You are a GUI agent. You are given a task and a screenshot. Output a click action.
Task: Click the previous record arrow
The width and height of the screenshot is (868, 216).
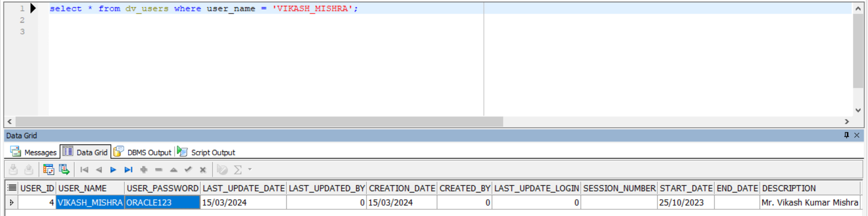pyautogui.click(x=99, y=170)
